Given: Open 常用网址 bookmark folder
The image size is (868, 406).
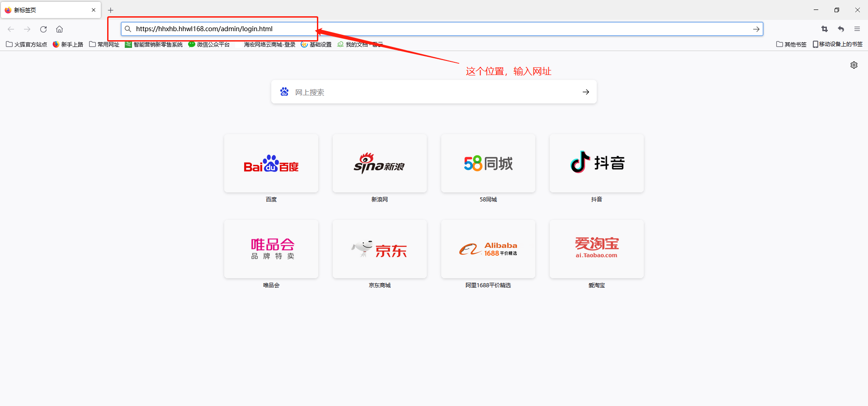Looking at the screenshot, I should (104, 44).
